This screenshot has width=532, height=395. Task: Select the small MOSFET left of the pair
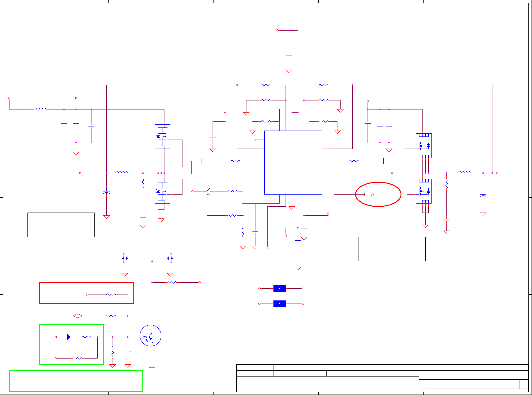pos(126,258)
